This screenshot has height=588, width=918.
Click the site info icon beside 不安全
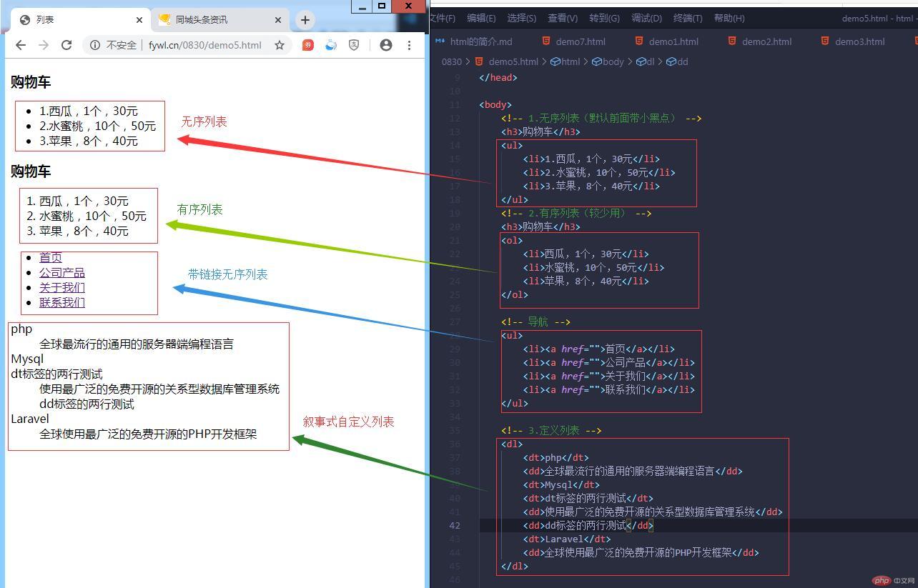click(94, 45)
